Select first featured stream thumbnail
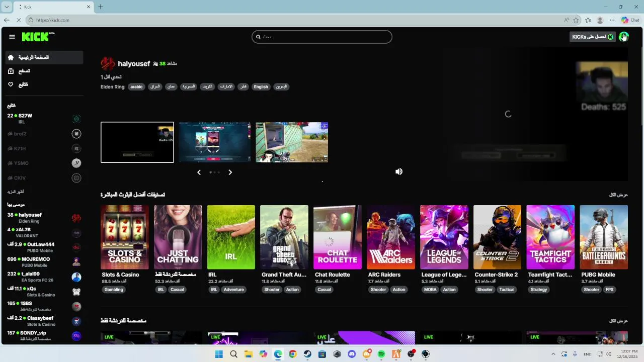This screenshot has height=362, width=644. 137,142
